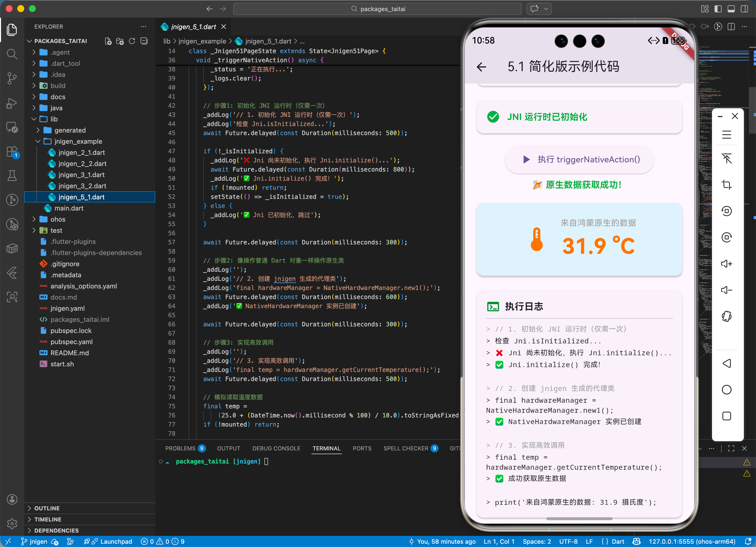Image resolution: width=756 pixels, height=547 pixels.
Task: Expand the OUTLINE section
Action: [x=47, y=508]
